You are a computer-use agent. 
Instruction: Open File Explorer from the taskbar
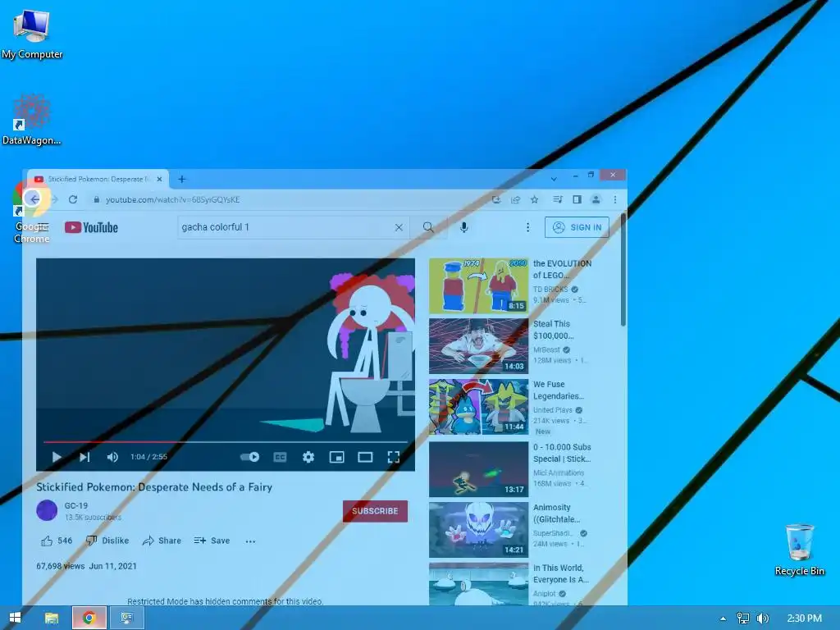[52, 618]
